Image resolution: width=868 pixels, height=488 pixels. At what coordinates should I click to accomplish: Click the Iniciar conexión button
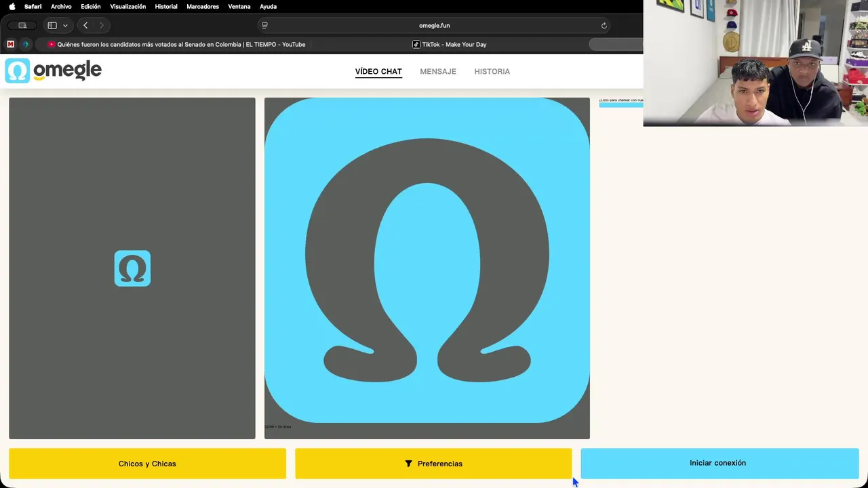coord(719,463)
